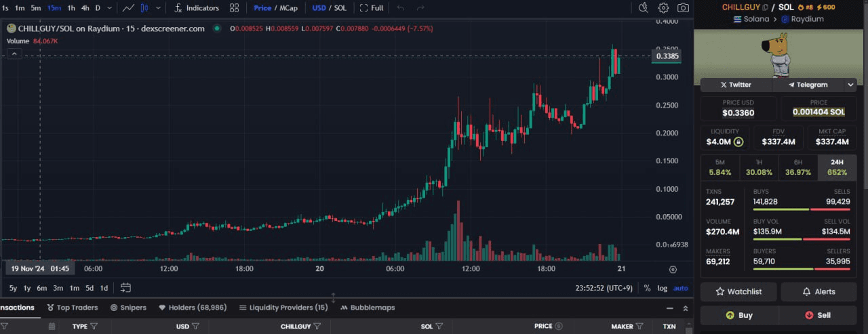
Task: Switch to line chart style icon
Action: pos(128,8)
